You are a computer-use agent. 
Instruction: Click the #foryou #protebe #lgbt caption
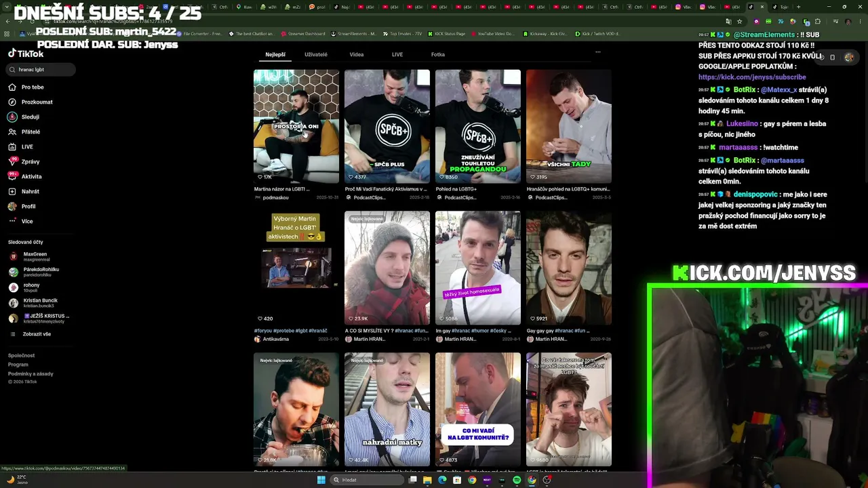click(290, 331)
